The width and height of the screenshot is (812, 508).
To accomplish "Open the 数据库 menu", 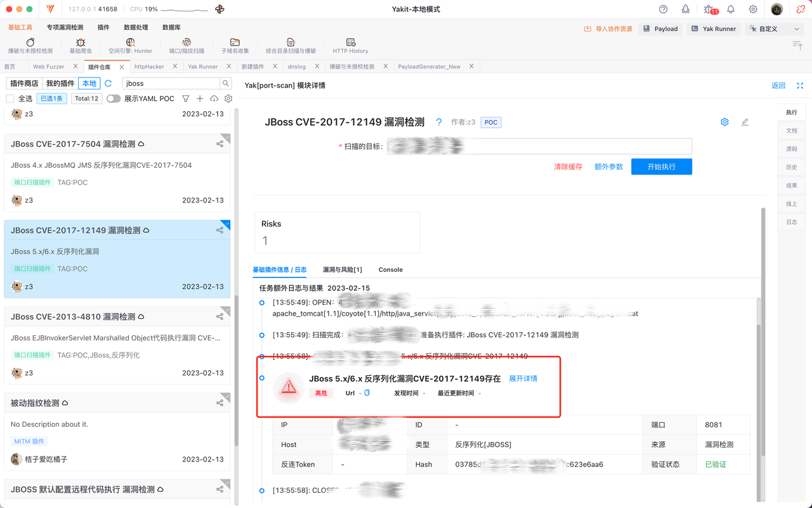I will tap(171, 27).
